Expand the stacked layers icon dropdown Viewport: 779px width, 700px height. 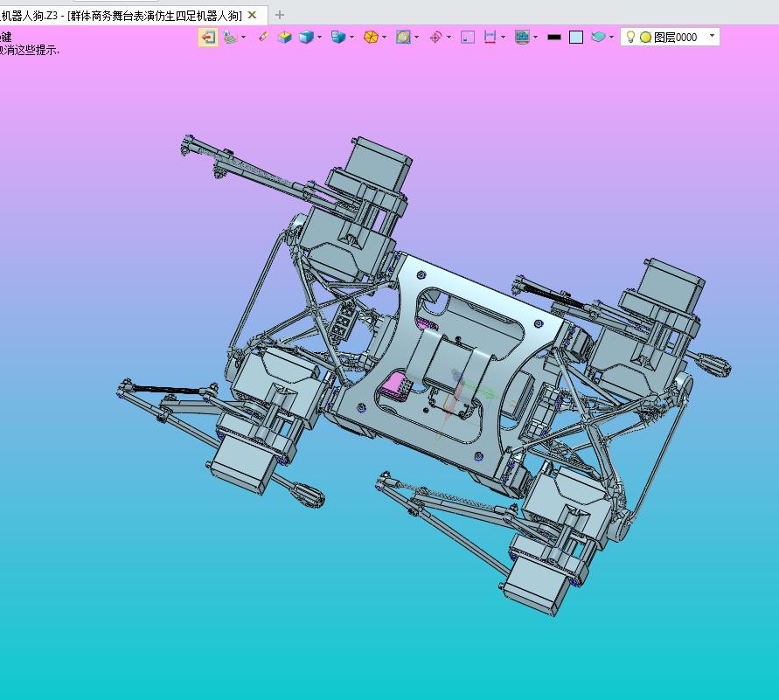611,38
